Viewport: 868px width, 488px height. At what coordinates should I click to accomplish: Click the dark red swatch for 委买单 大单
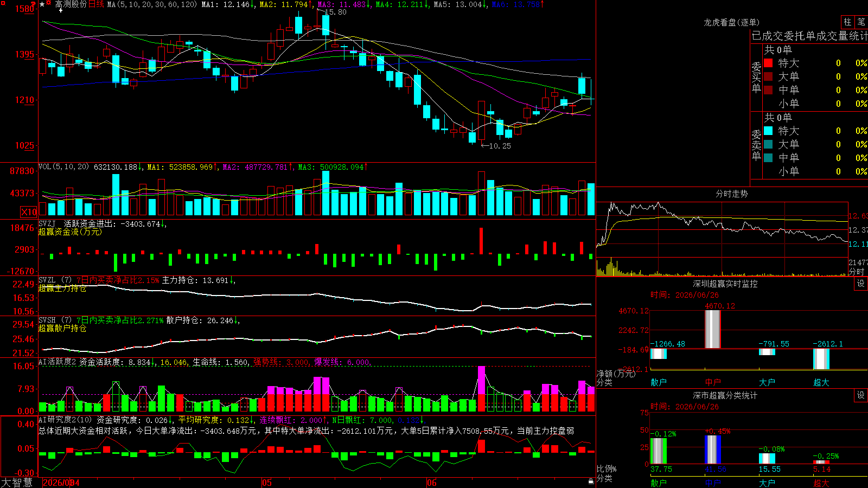(x=768, y=76)
